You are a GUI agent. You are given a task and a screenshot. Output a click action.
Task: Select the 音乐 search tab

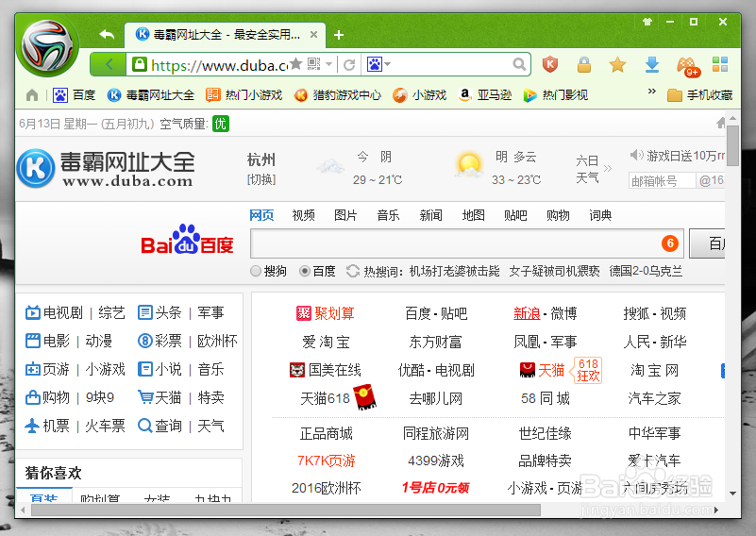388,215
